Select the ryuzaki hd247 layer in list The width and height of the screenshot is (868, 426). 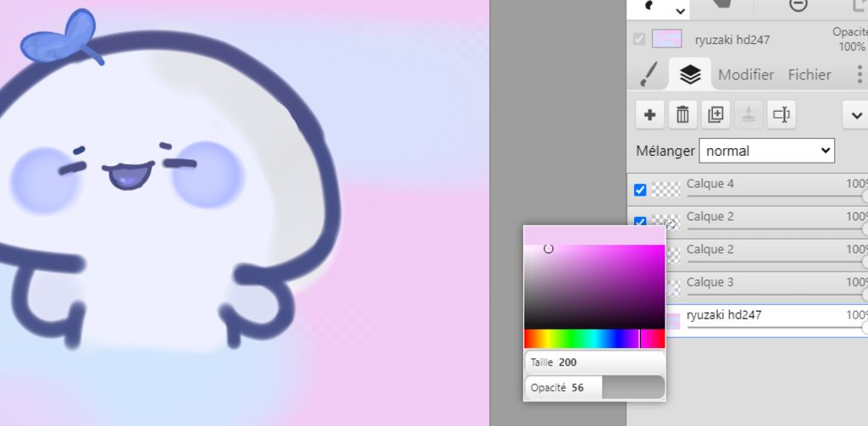[766, 321]
